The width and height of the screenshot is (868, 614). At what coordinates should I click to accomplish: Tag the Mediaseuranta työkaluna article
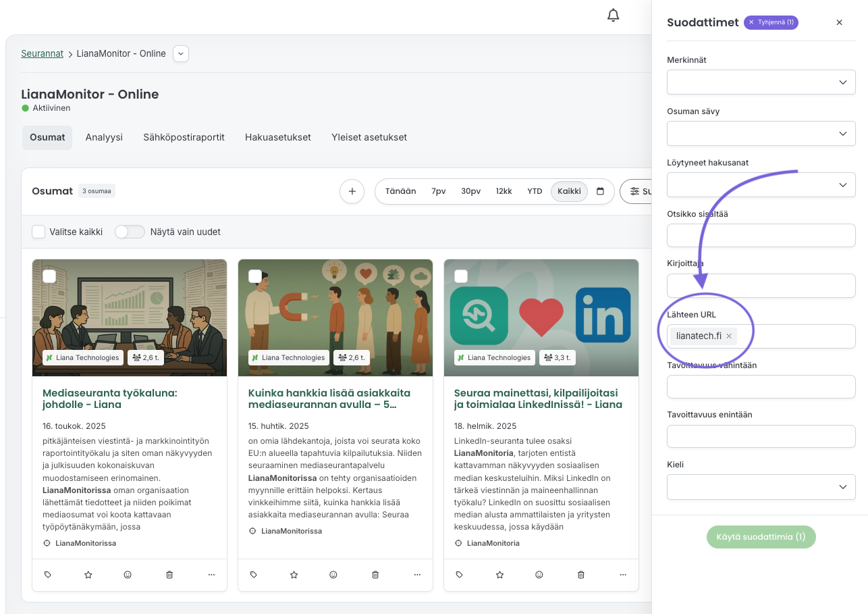point(47,575)
